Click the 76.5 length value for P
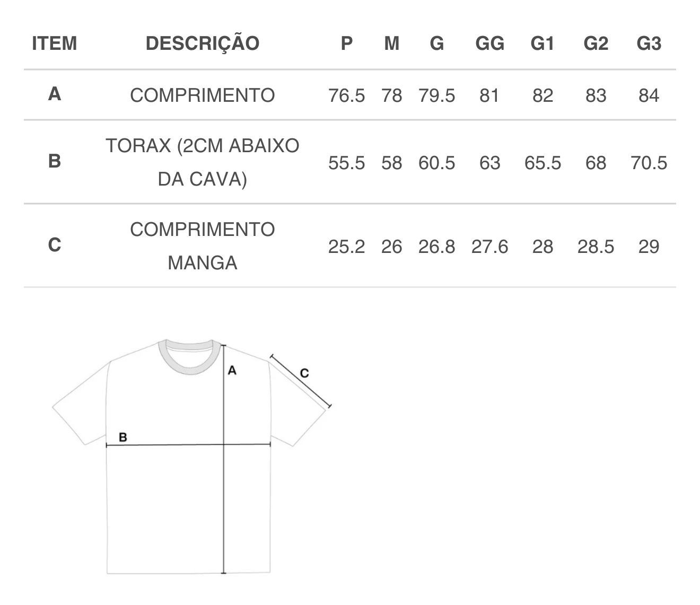 [x=346, y=95]
